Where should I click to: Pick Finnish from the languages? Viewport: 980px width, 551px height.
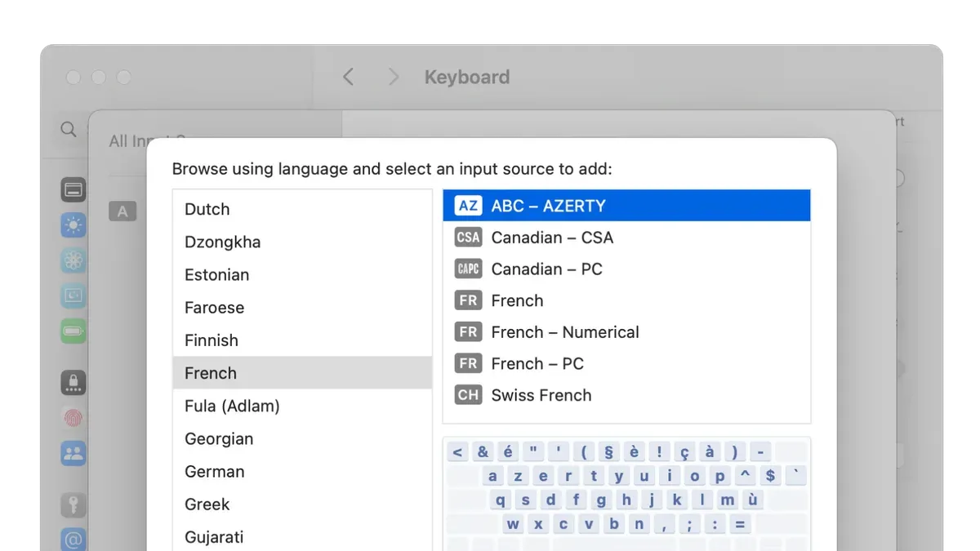click(302, 340)
